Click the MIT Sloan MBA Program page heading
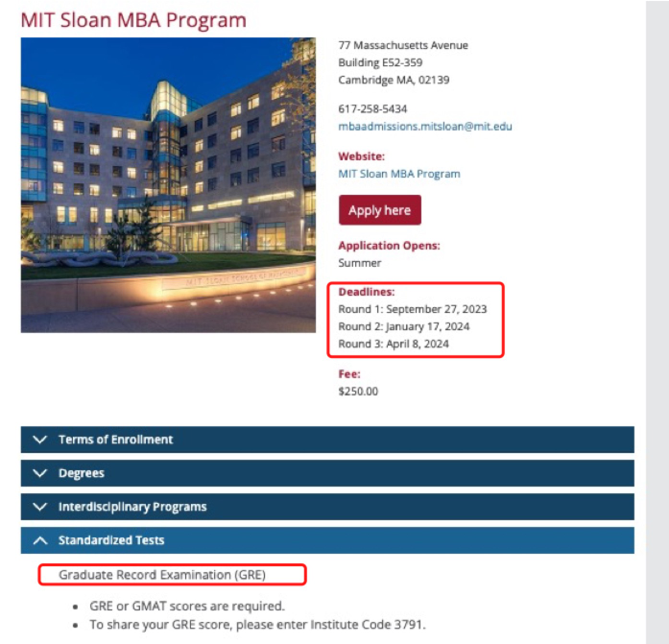Screen dimensions: 669x644 [133, 20]
